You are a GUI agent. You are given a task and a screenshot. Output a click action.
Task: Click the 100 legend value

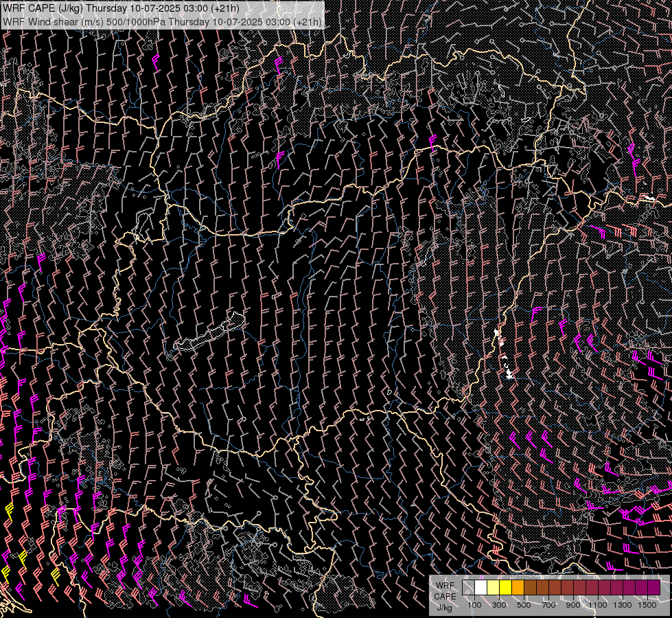[x=474, y=605]
